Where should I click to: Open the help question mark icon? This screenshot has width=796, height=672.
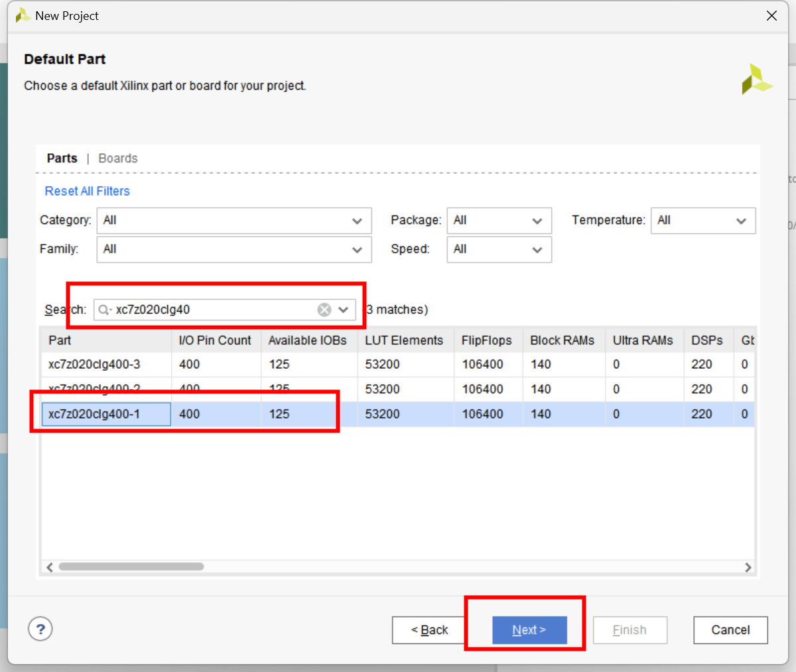pos(40,629)
